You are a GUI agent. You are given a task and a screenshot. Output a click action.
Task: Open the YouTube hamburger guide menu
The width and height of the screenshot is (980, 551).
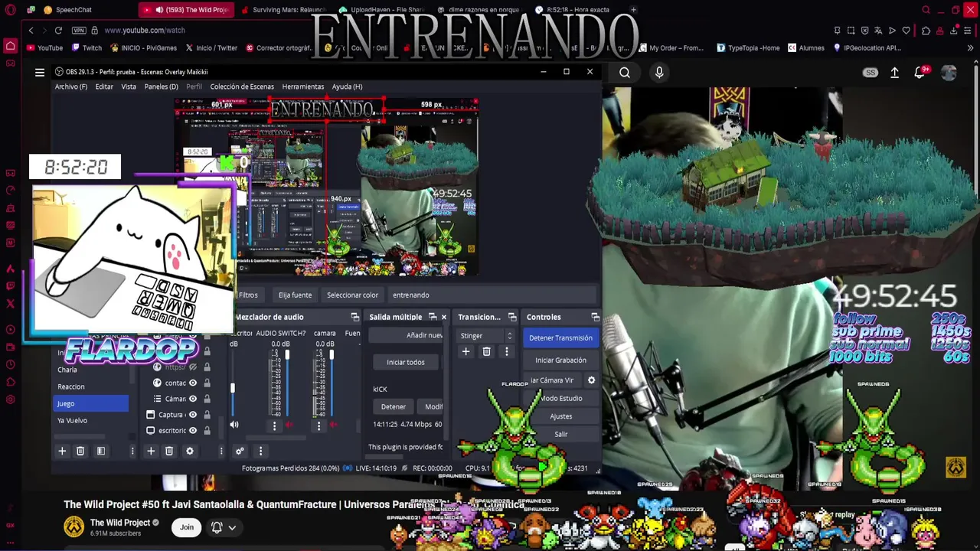click(40, 73)
